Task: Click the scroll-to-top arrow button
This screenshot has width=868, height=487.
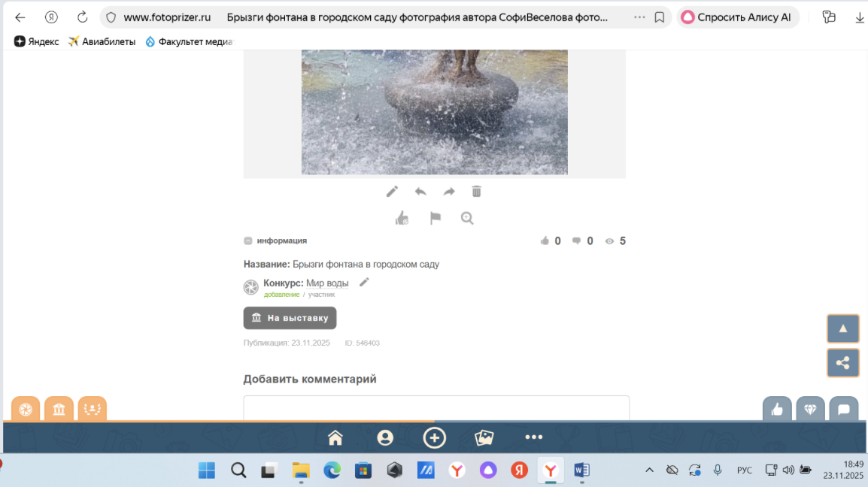Action: click(842, 328)
